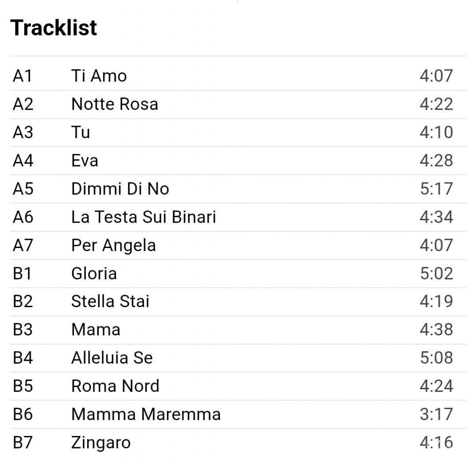
Task: Click the 5:17 duration of Dimmi Di No
Action: click(x=436, y=189)
